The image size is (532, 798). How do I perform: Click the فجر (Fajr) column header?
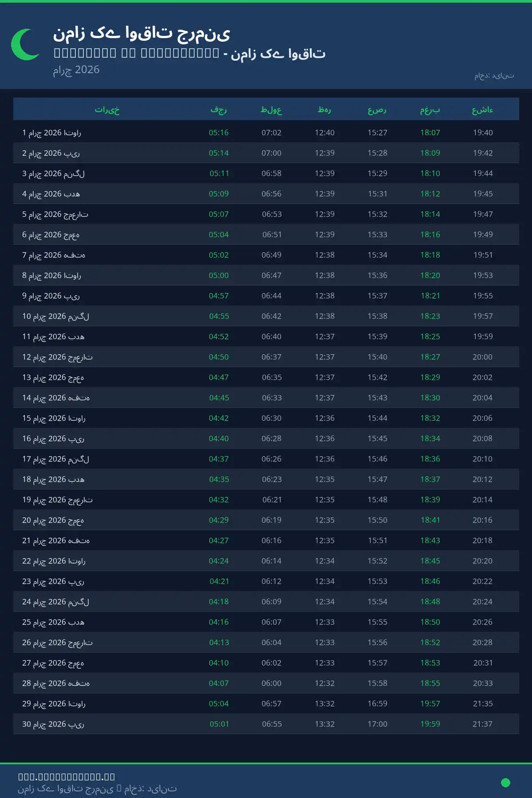tap(219, 110)
